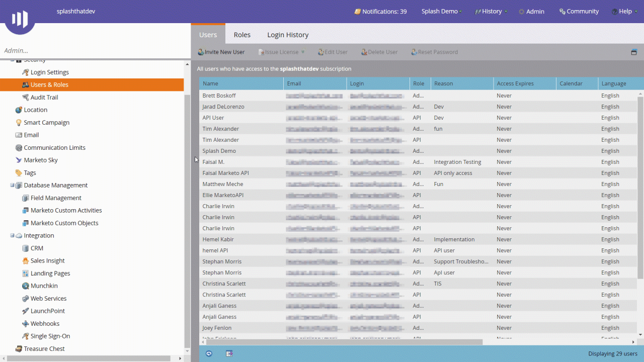Switch to the Roles tab

click(x=242, y=35)
